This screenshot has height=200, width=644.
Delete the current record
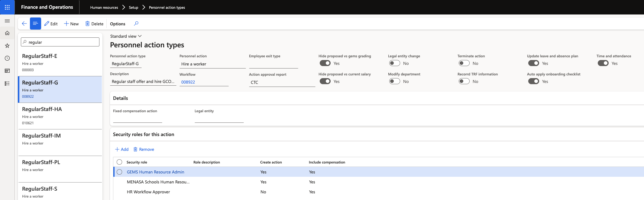click(x=94, y=24)
